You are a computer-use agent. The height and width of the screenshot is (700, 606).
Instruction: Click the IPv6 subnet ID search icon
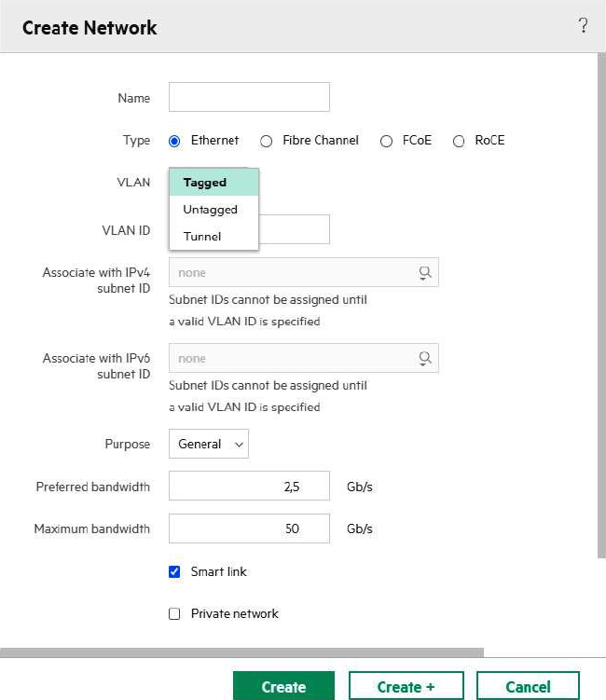425,359
